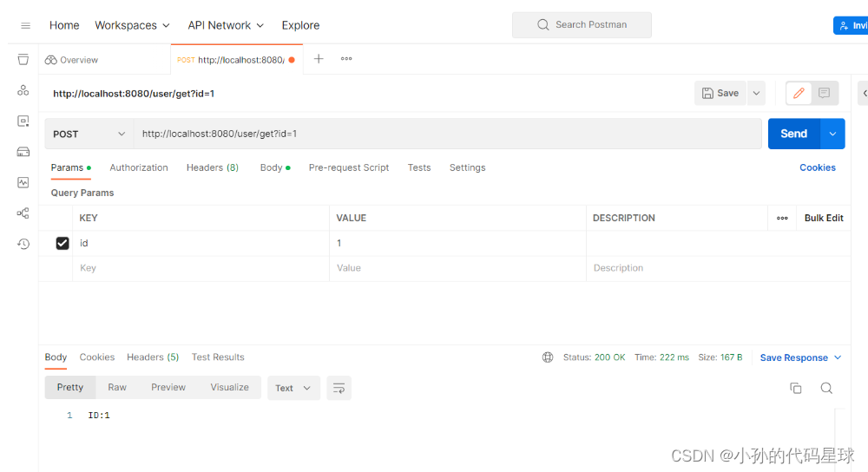Open the request Body tab

tap(275, 167)
